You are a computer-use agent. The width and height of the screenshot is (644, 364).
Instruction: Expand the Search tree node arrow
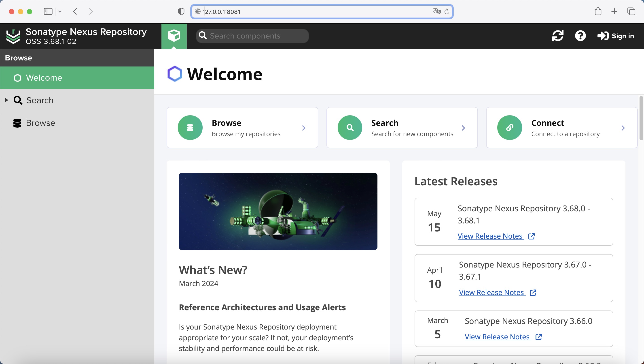coord(6,100)
